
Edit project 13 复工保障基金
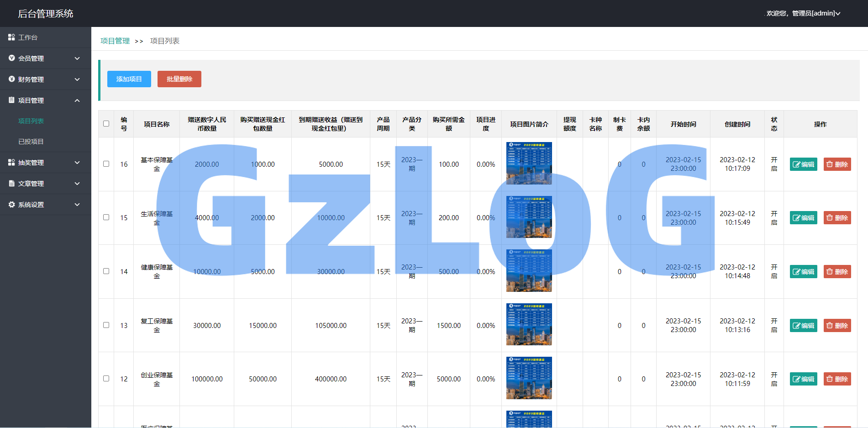coord(804,326)
